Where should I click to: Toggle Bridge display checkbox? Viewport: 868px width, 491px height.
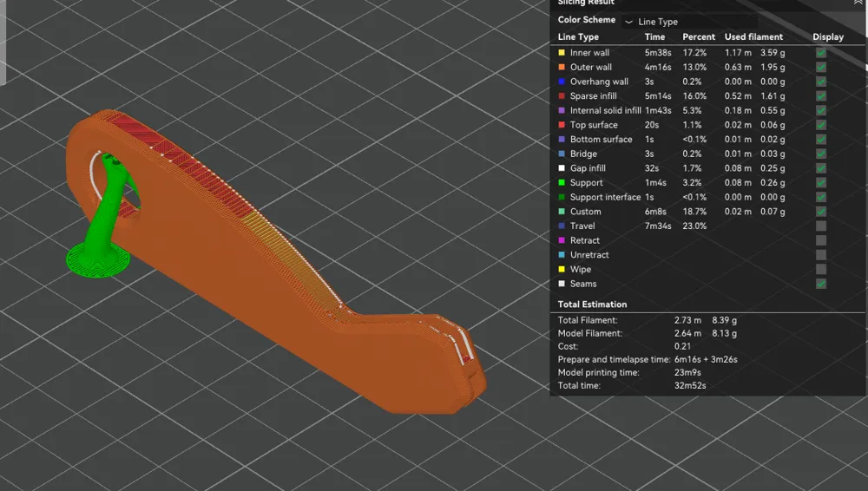coord(821,154)
